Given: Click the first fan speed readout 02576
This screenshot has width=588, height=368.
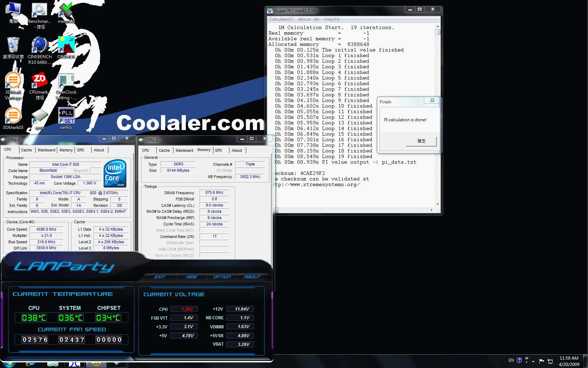Looking at the screenshot, I should click(x=35, y=340).
